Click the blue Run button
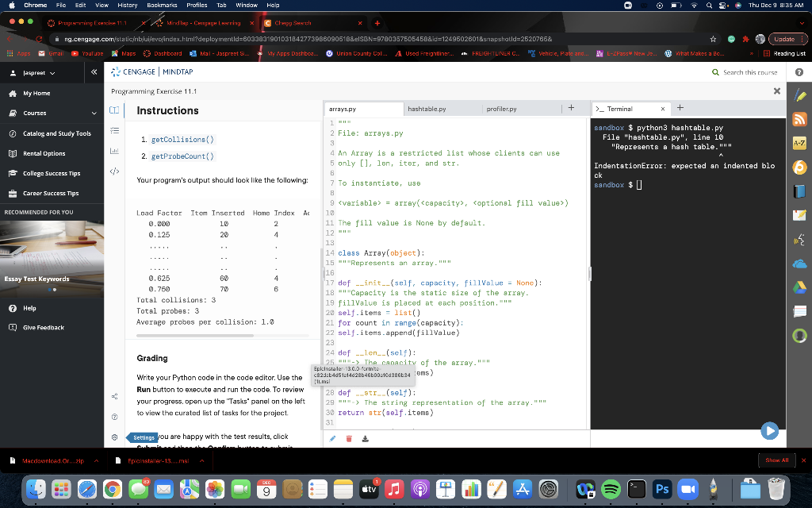This screenshot has height=508, width=812. click(x=768, y=431)
